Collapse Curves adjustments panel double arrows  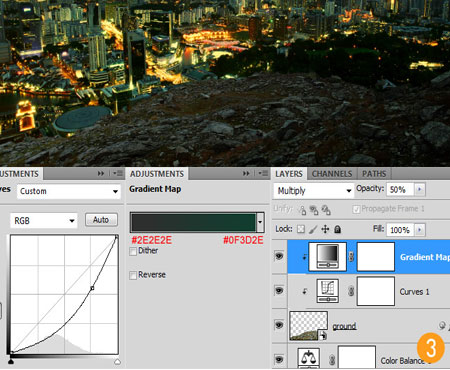(101, 173)
